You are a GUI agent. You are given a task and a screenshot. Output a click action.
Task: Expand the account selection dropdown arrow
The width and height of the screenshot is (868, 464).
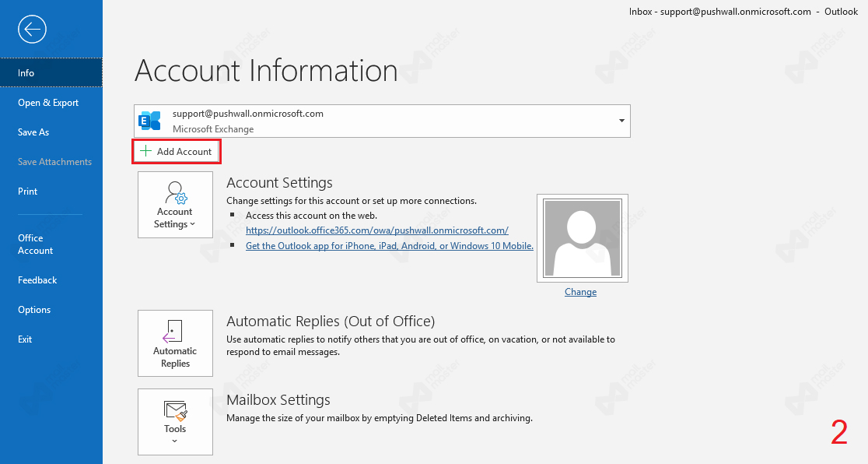point(621,121)
